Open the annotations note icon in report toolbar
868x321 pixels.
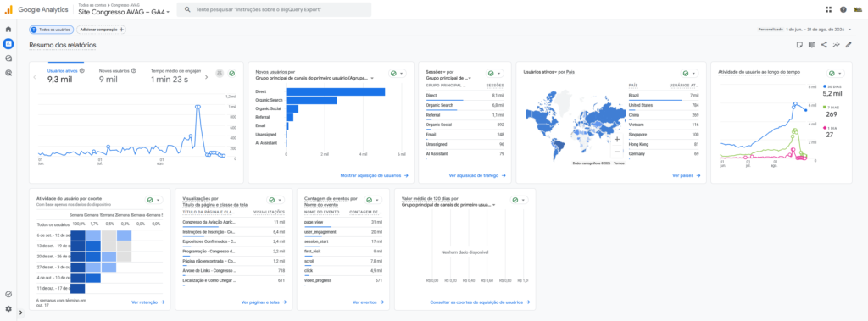click(799, 45)
